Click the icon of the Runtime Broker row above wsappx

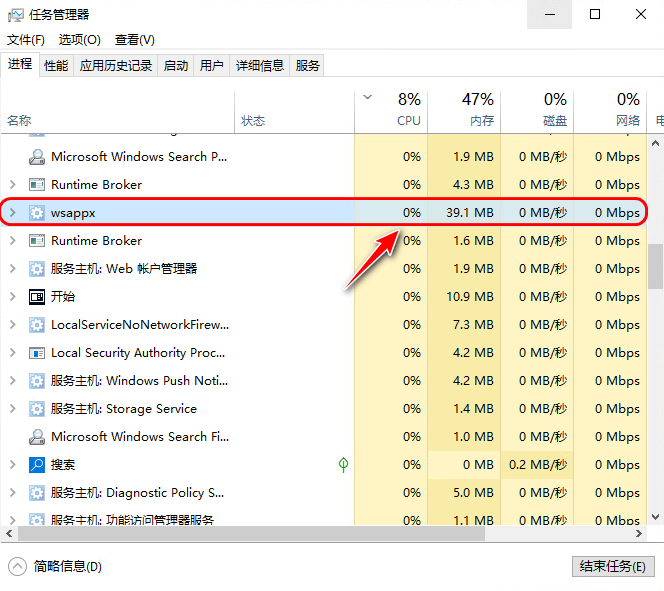click(37, 185)
